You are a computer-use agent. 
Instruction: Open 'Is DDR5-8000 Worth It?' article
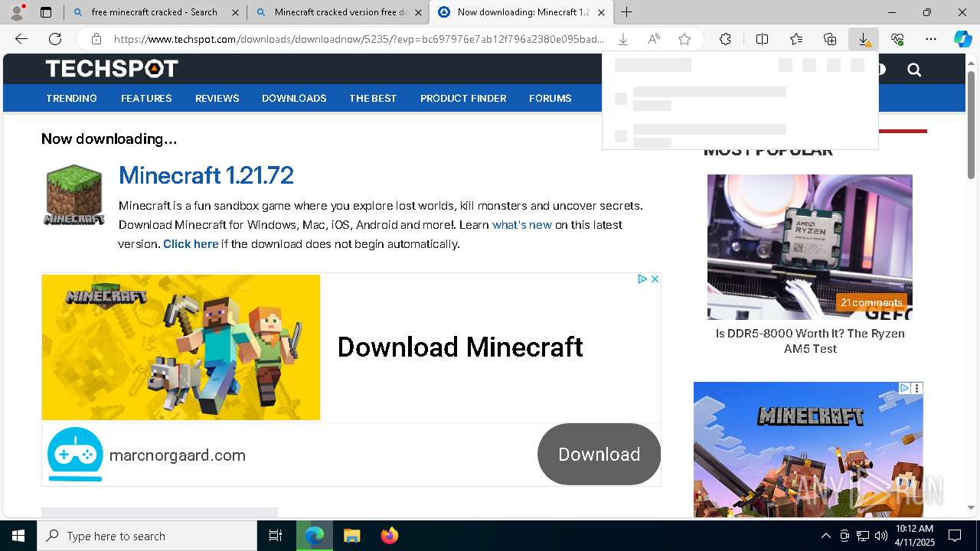point(810,341)
